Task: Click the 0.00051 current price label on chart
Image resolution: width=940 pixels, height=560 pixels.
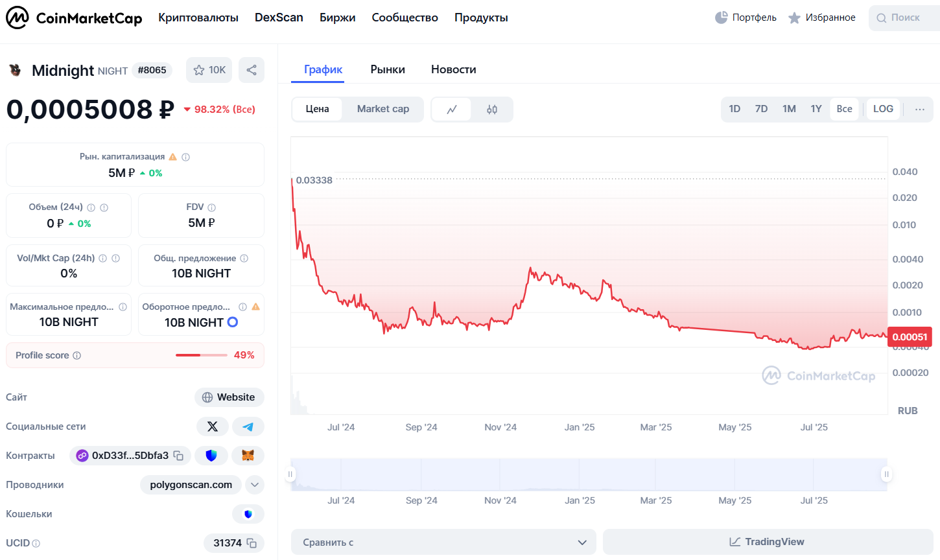Action: tap(910, 336)
